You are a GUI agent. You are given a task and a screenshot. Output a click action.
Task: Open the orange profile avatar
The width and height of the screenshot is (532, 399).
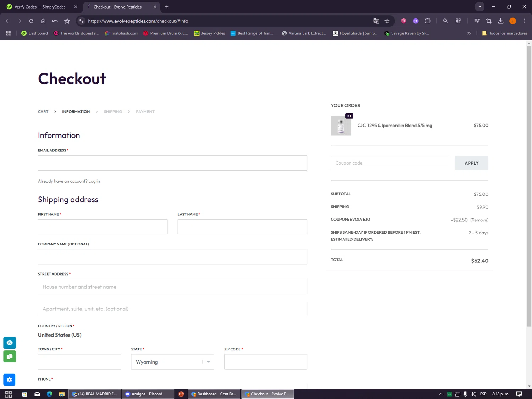[x=512, y=21]
